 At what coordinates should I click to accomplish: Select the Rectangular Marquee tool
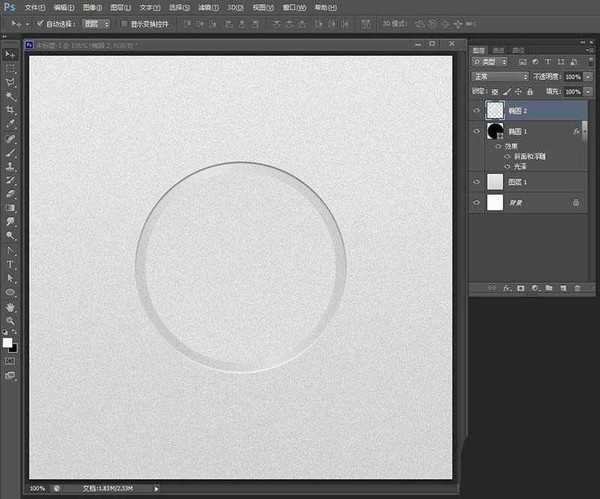click(x=10, y=68)
